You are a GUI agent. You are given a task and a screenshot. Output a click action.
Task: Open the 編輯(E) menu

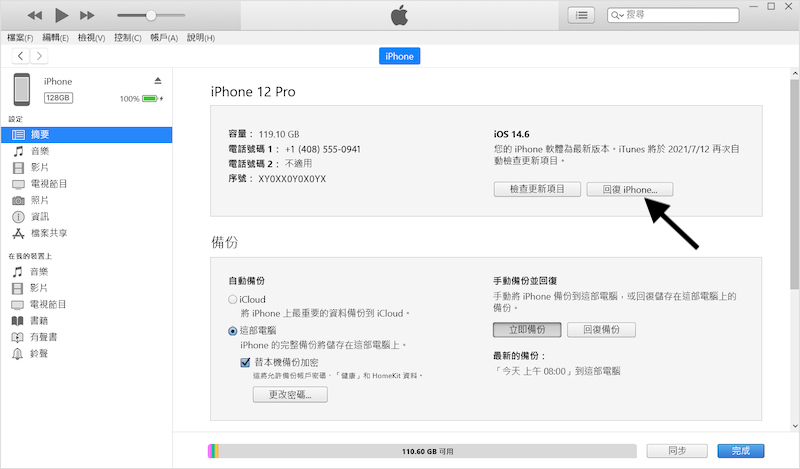tap(55, 38)
